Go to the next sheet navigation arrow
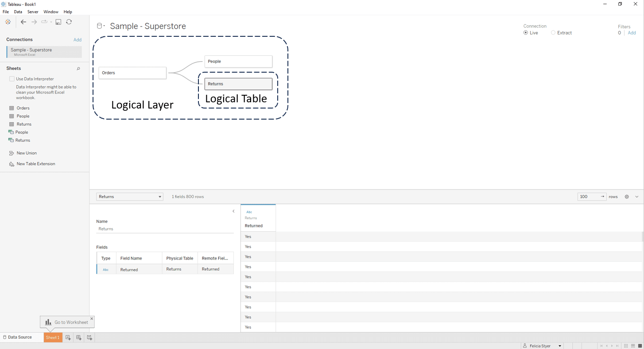Image resolution: width=644 pixels, height=349 pixels. tap(612, 346)
